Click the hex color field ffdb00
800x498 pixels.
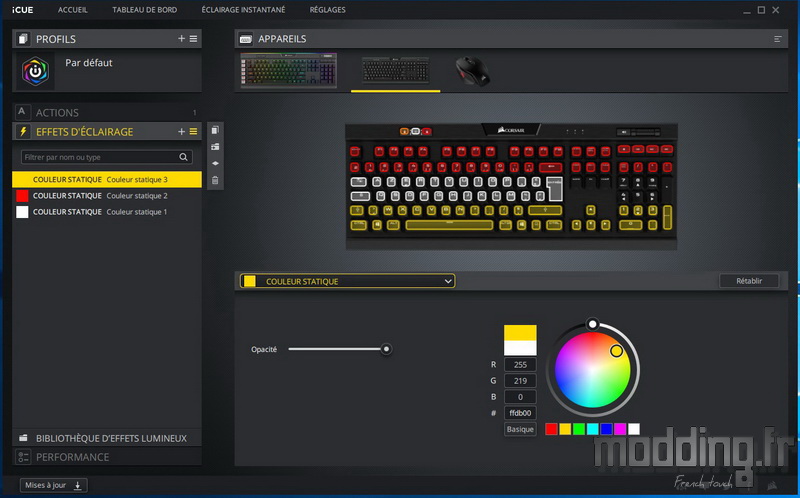coord(520,413)
